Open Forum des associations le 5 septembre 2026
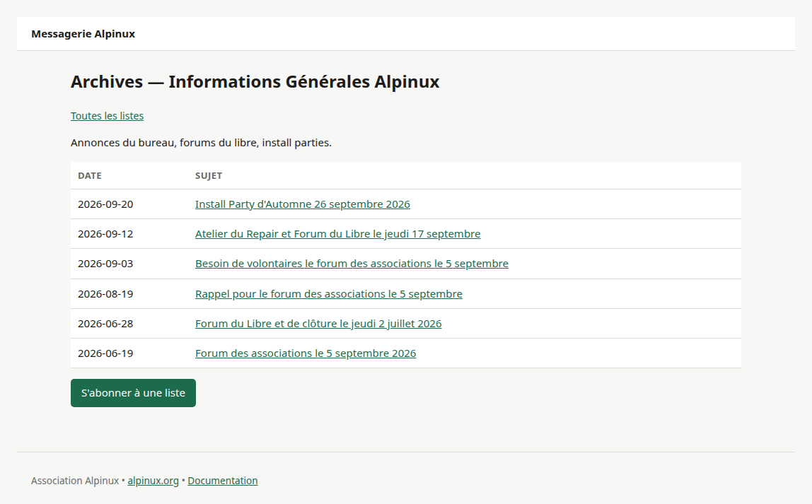Image resolution: width=812 pixels, height=504 pixels. [306, 353]
